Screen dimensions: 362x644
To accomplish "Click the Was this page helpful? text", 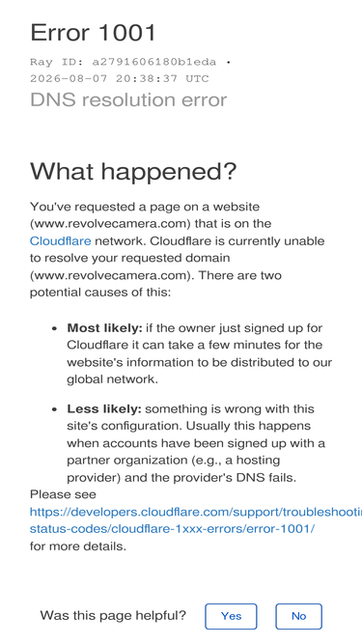I will point(113,616).
